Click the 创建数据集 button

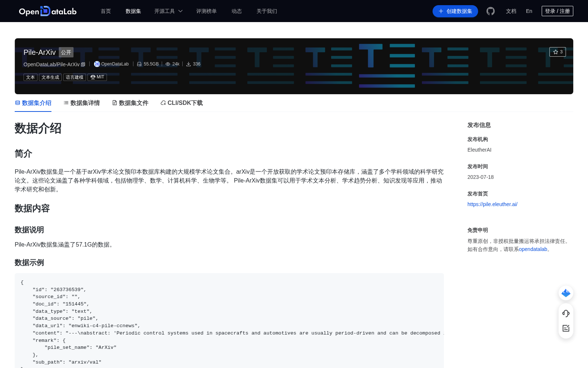click(455, 11)
